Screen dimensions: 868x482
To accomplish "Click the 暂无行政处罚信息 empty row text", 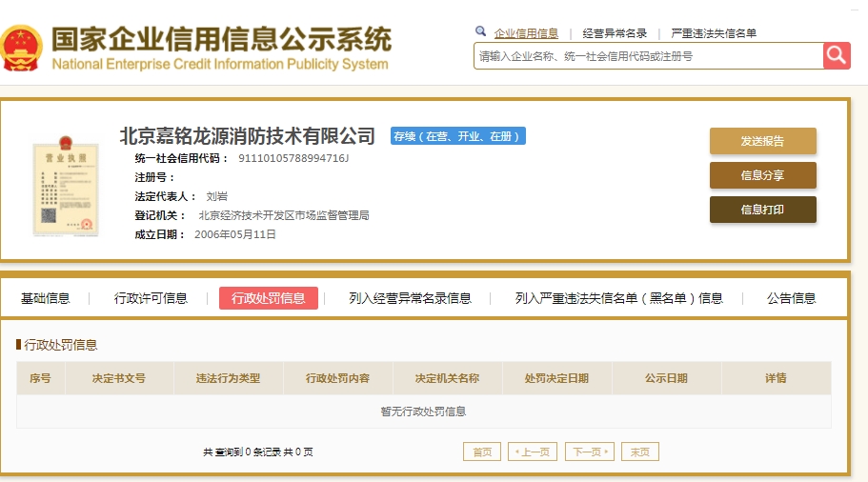I will pos(423,412).
